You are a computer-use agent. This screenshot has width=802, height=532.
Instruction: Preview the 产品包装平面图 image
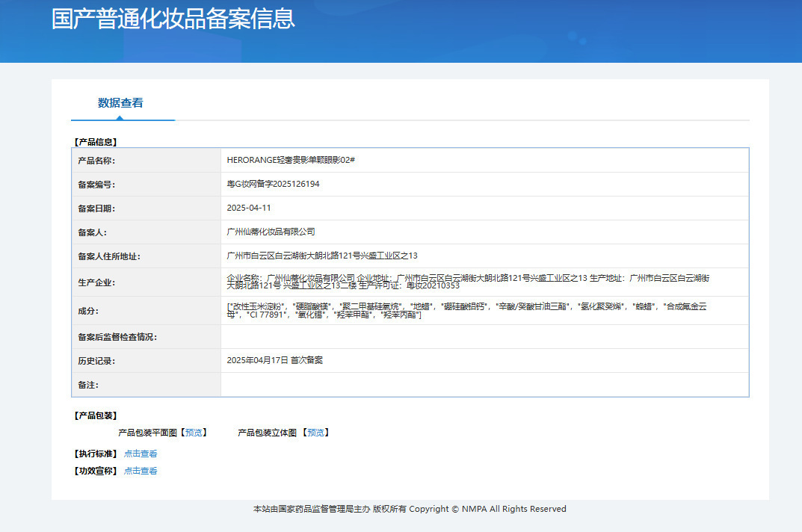pyautogui.click(x=194, y=433)
